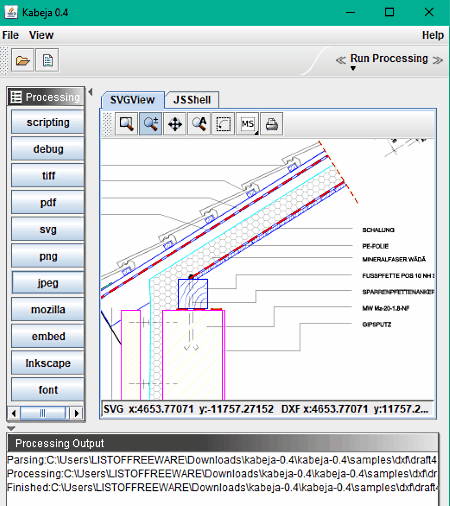Click the GIPSPUTZ label in the drawing
The image size is (450, 506).
point(377,324)
